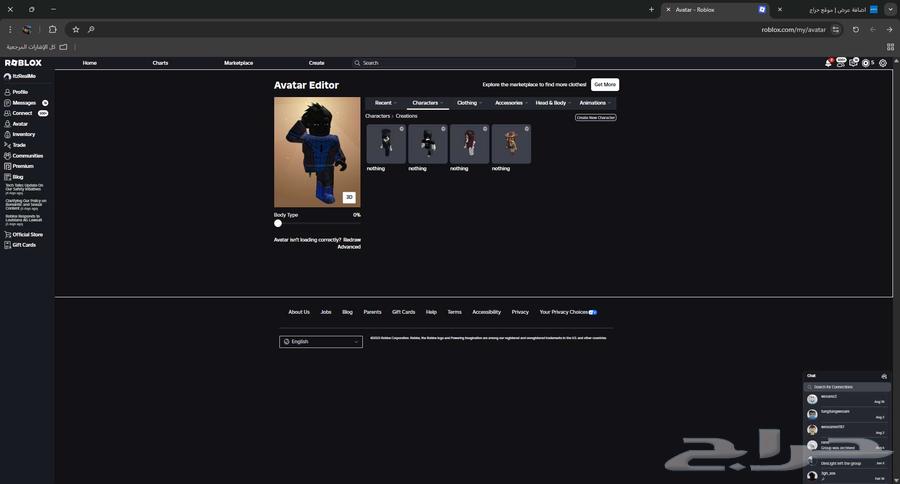Go to Create in top navigation
Viewport: 900px width, 484px height.
point(317,63)
